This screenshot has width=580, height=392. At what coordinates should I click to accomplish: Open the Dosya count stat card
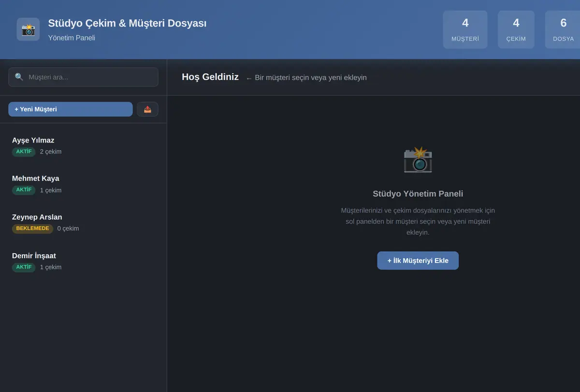563,29
